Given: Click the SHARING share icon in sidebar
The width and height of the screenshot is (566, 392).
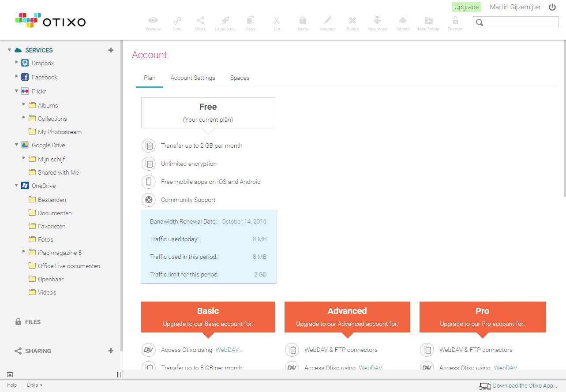Looking at the screenshot, I should (18, 351).
